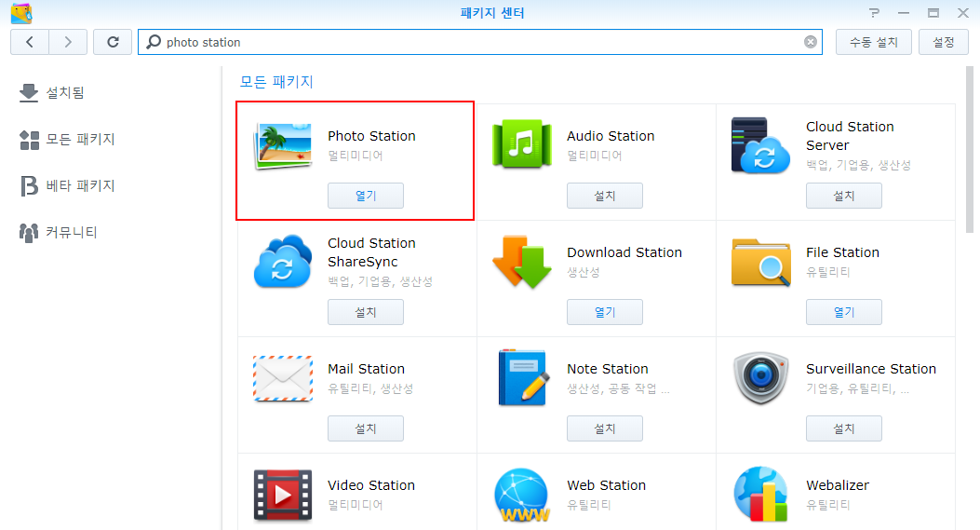
Task: Click the 수동 설치 button
Action: coord(873,42)
